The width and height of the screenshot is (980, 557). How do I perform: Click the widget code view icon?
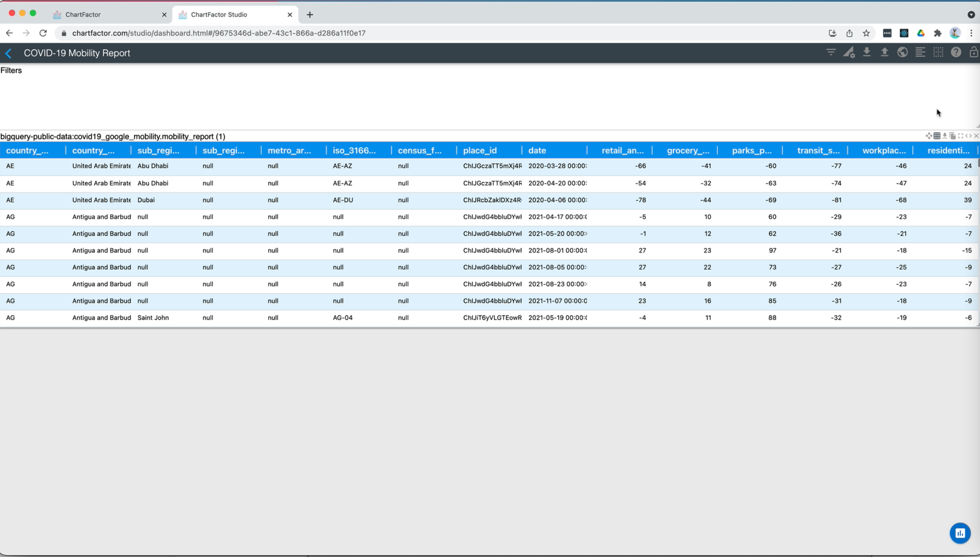(968, 136)
